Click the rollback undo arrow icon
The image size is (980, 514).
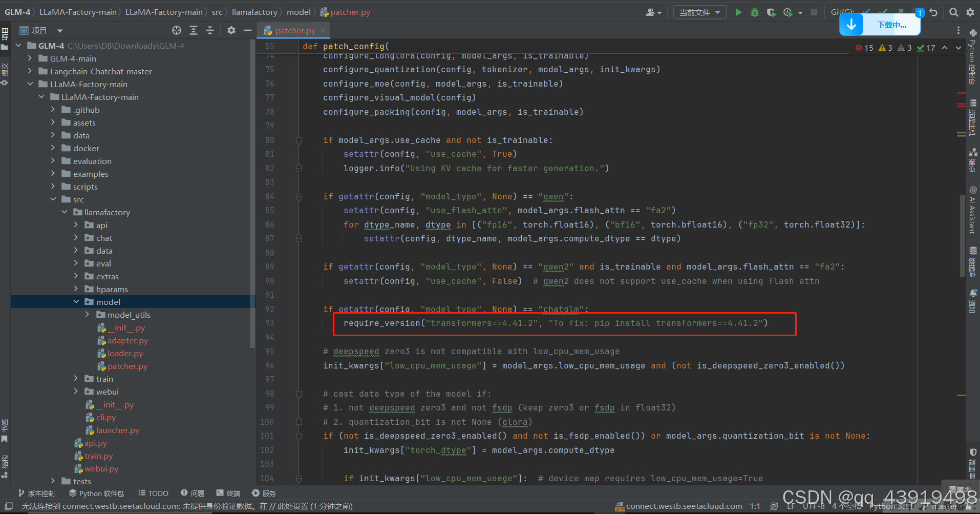pos(934,12)
